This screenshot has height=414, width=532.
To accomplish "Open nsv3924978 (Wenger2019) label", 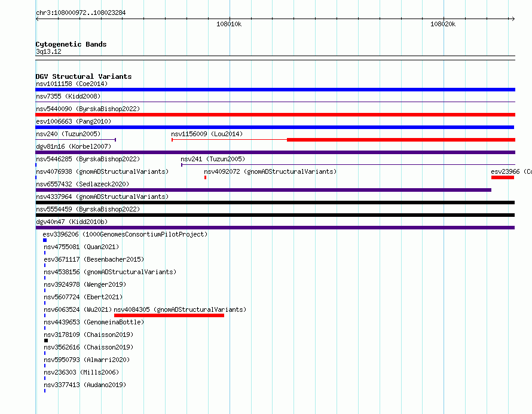I will pos(85,284).
